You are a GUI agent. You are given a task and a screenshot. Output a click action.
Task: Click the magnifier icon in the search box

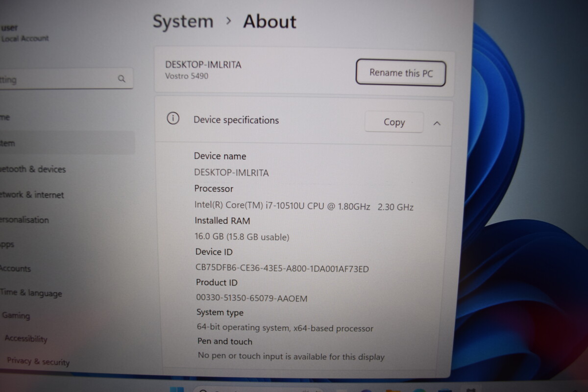(122, 79)
